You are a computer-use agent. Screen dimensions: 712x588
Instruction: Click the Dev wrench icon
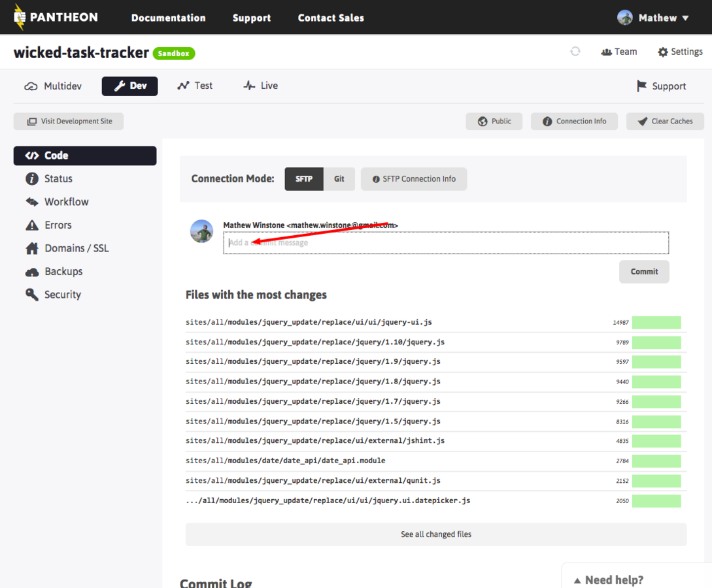120,86
